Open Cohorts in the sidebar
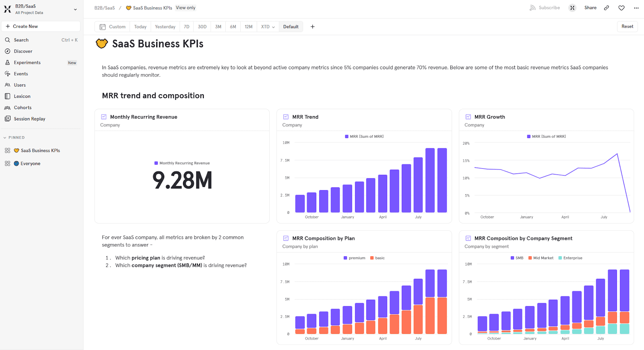The height and width of the screenshot is (350, 644). (x=23, y=108)
